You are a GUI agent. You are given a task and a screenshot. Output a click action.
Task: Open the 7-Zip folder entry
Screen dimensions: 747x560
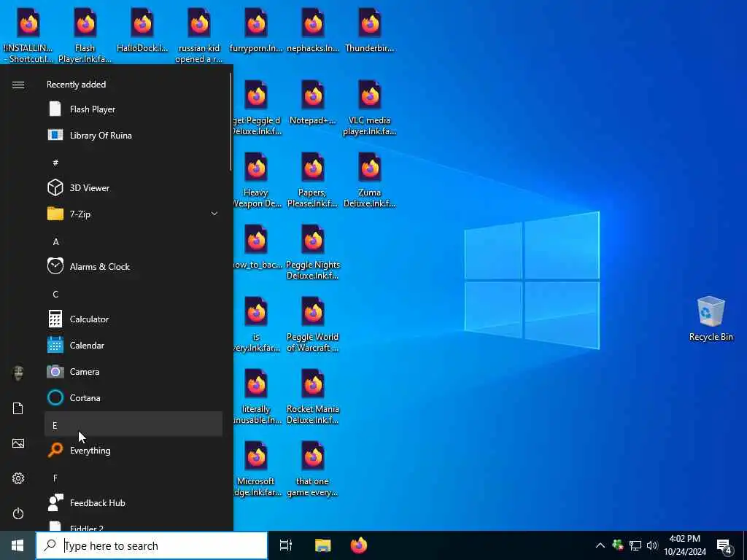(133, 214)
